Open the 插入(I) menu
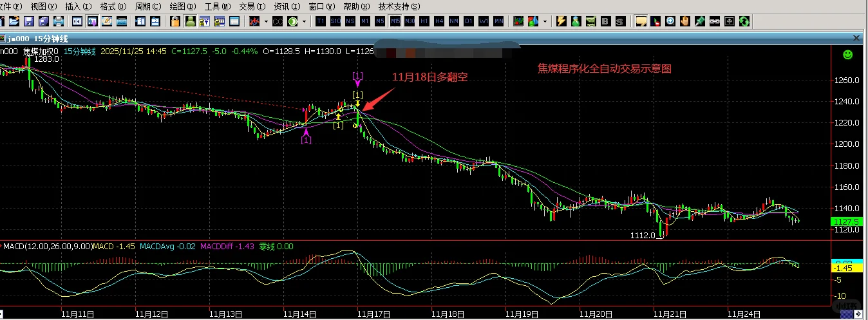 coord(78,6)
